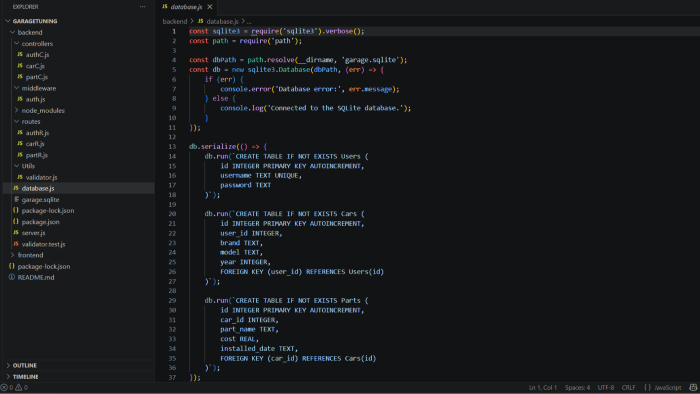Click the braces icon beside package.json
This screenshot has width=700, height=394.
(x=16, y=222)
